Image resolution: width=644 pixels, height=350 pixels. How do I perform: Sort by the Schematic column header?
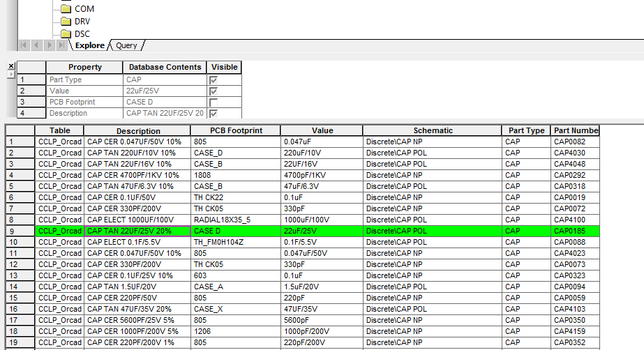tap(433, 130)
